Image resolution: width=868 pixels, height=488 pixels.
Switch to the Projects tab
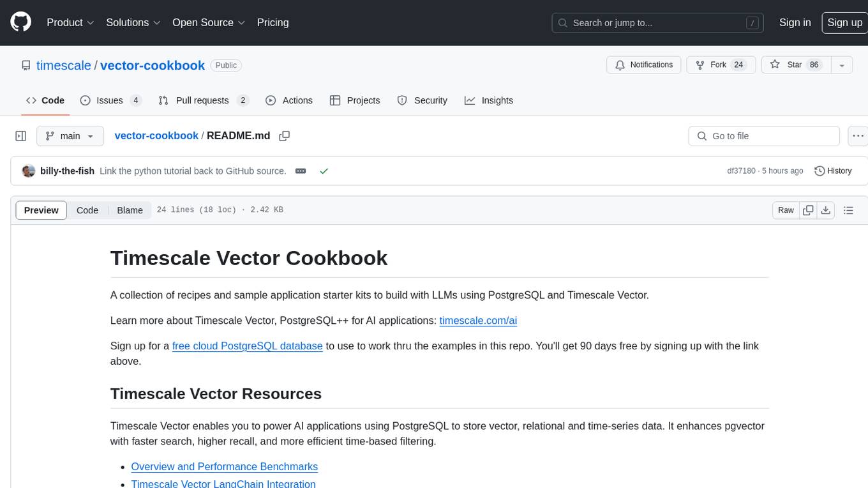[x=355, y=100]
